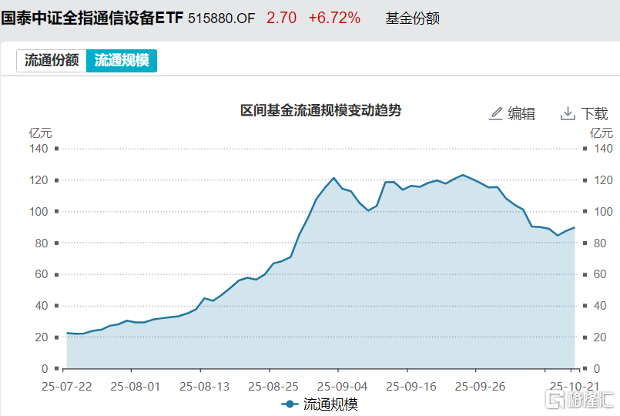
Task: Click the chart peak point near 25-09-04
Action: coord(334,178)
